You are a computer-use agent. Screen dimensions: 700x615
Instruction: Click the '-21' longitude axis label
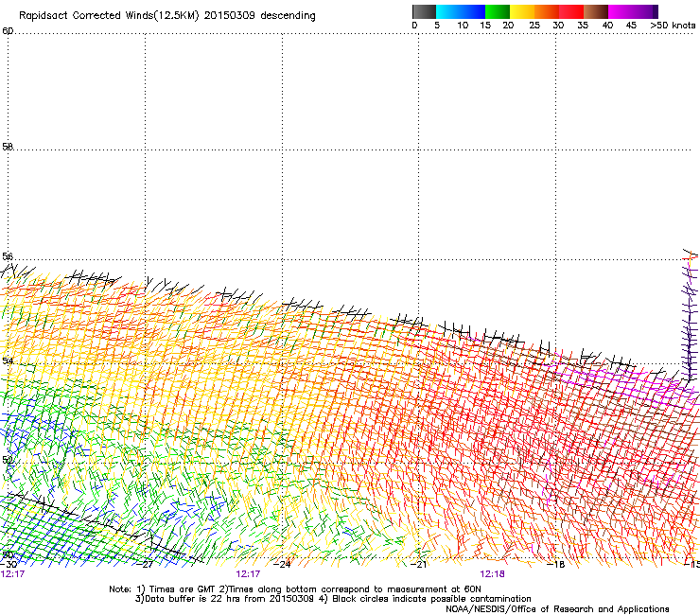click(x=419, y=565)
